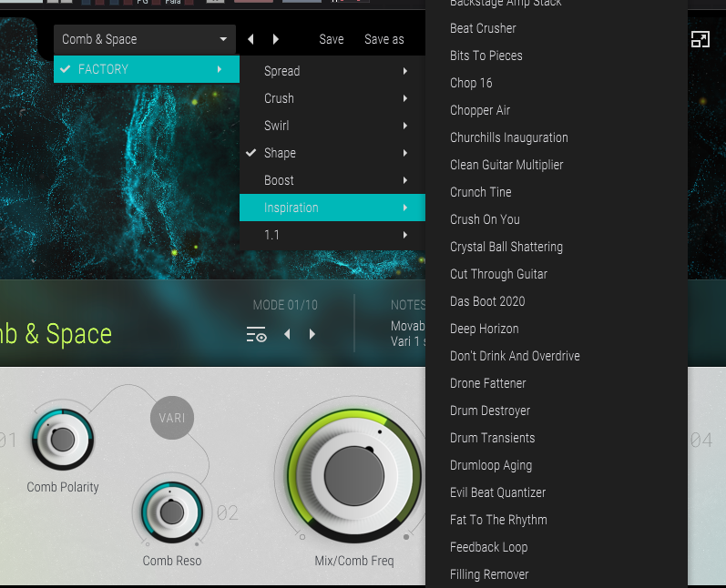
Task: Expand the Spread submenu
Action: click(x=332, y=71)
